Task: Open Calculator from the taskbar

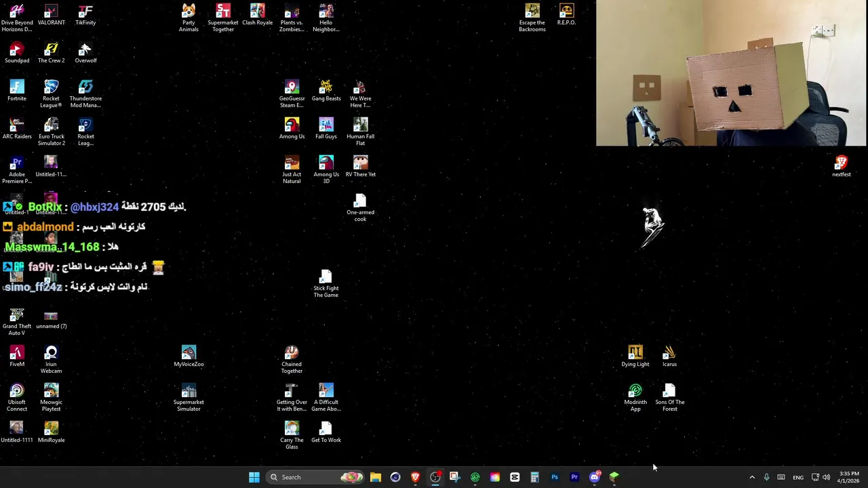Action: coord(534,477)
